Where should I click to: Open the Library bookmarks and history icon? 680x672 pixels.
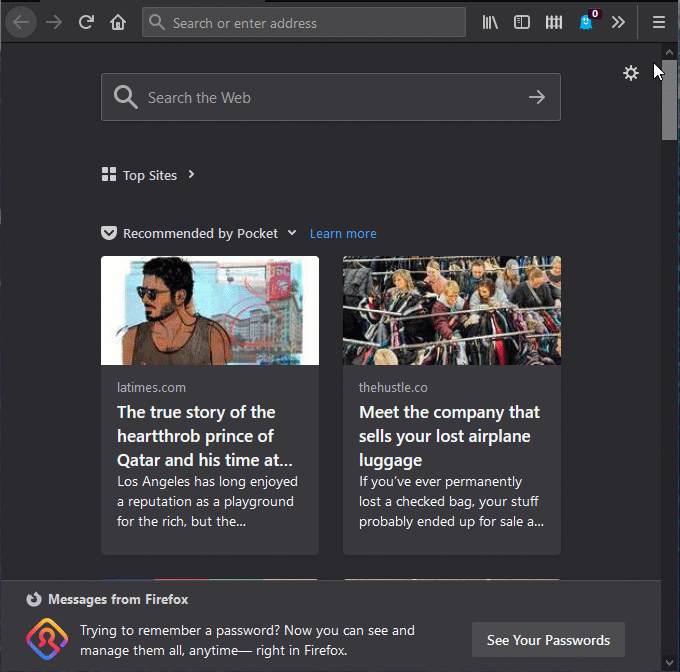tap(490, 22)
